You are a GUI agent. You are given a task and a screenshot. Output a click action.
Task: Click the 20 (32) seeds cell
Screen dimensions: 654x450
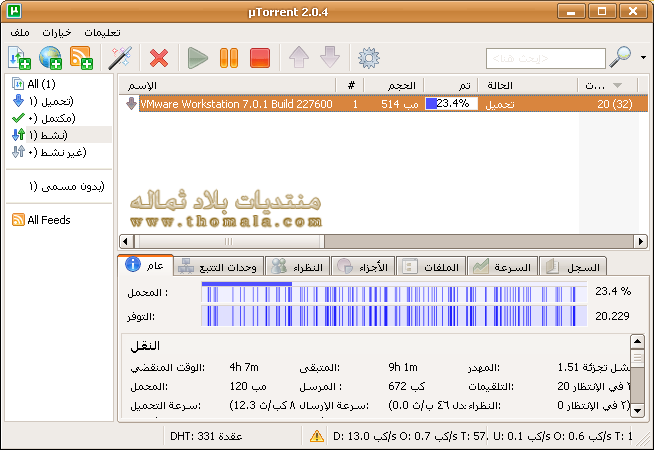[615, 104]
